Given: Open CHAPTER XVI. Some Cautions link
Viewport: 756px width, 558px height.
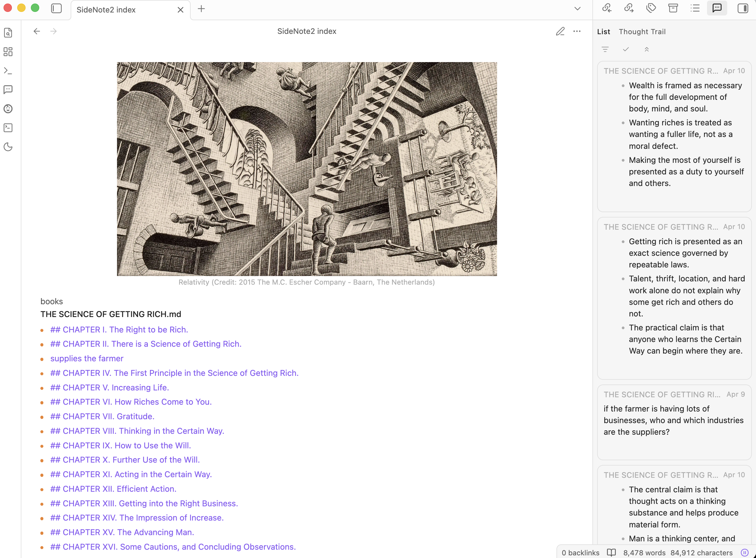Looking at the screenshot, I should [173, 547].
